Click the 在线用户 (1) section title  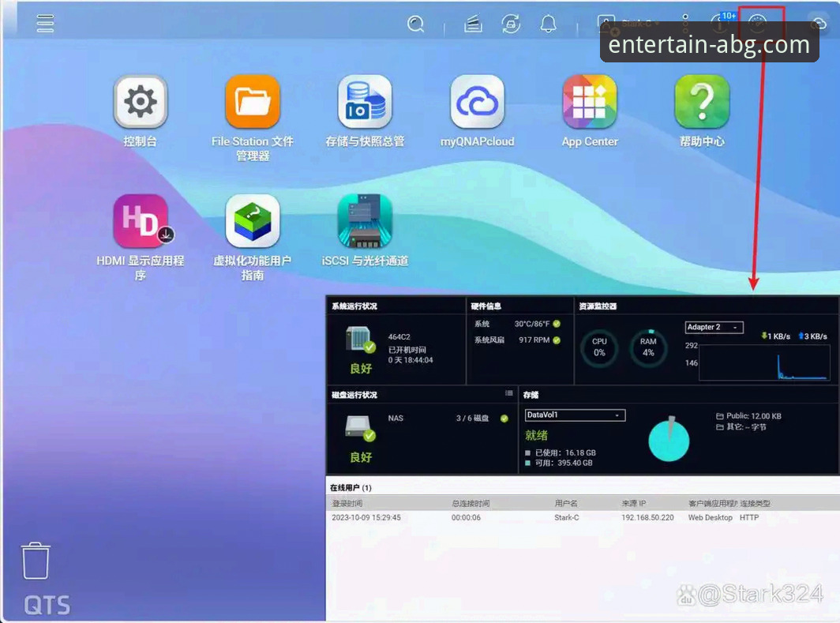click(351, 487)
